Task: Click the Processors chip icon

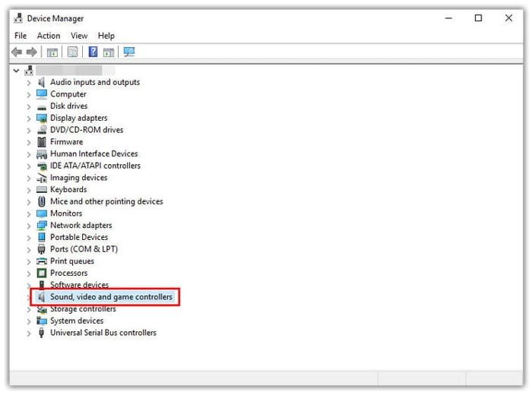Action: (x=41, y=273)
